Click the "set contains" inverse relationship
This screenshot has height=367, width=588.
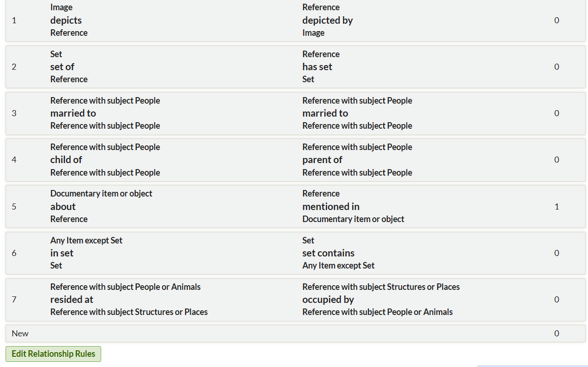[328, 253]
